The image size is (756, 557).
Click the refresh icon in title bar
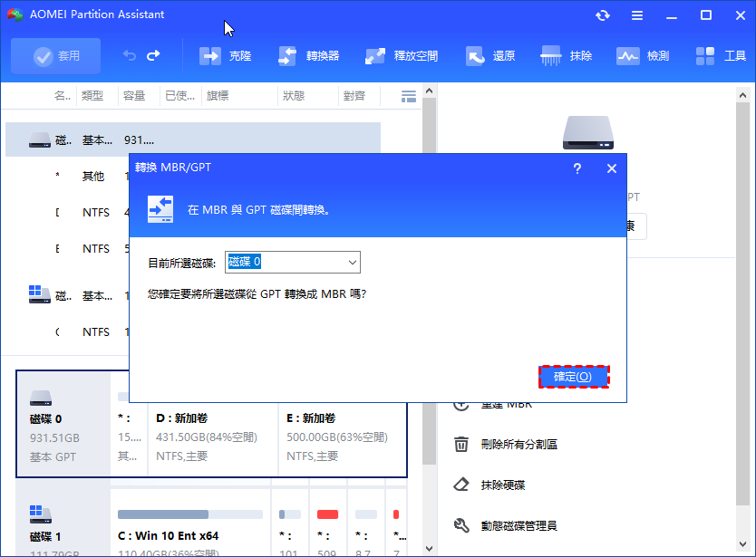(603, 15)
